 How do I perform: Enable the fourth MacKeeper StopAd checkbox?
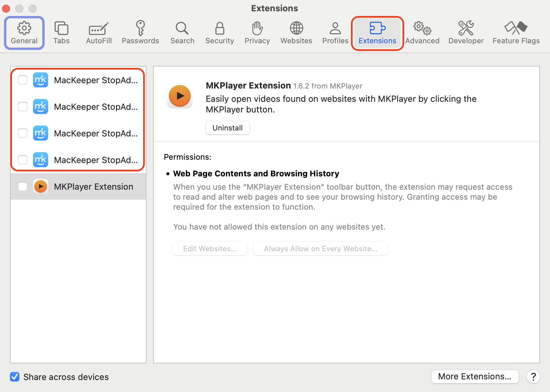pos(23,160)
